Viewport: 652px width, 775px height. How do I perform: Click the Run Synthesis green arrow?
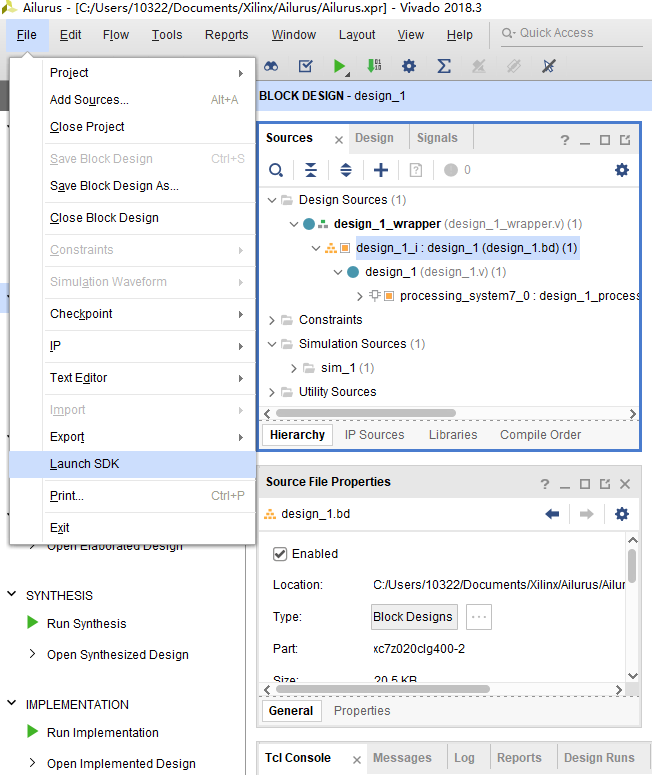33,622
